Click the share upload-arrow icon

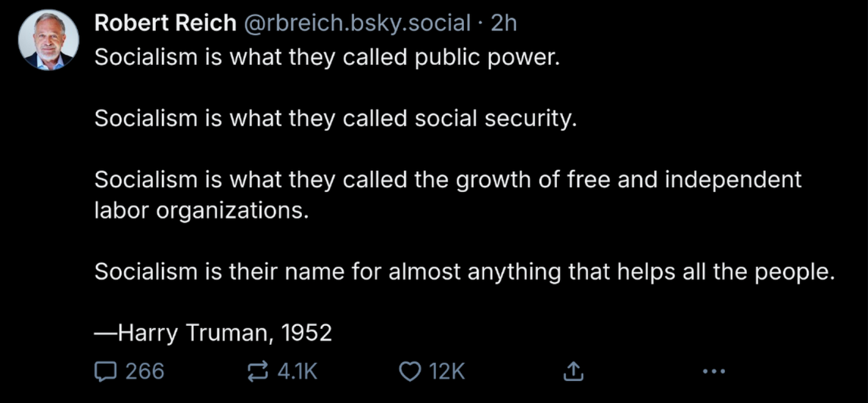coord(573,371)
